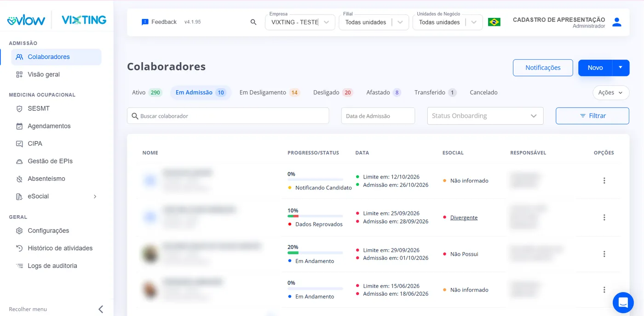
Task: Switch to Em Desligamento tab
Action: (270, 92)
